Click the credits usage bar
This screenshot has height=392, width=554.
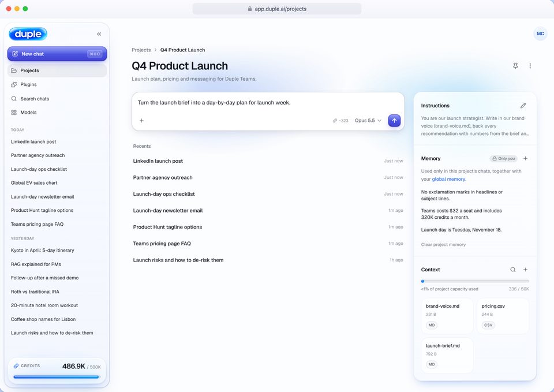[57, 377]
